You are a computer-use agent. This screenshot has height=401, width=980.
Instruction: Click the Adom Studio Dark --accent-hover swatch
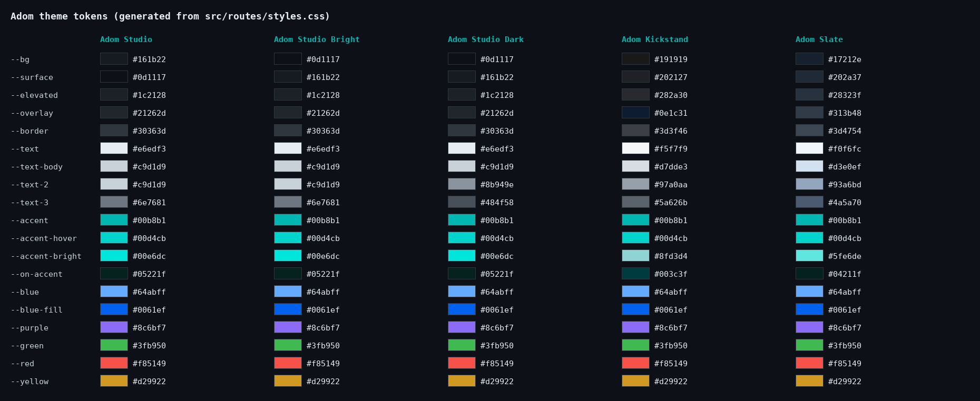pos(462,238)
